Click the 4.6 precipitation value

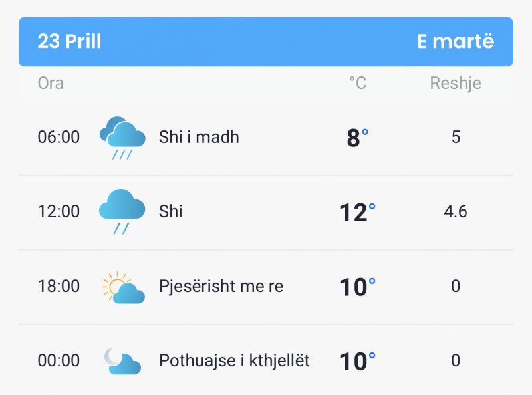(456, 211)
